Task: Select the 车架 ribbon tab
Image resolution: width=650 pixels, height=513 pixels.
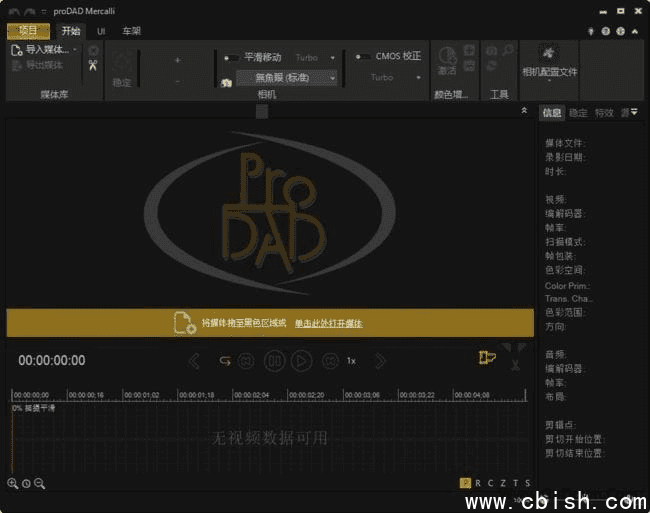Action: coord(131,31)
